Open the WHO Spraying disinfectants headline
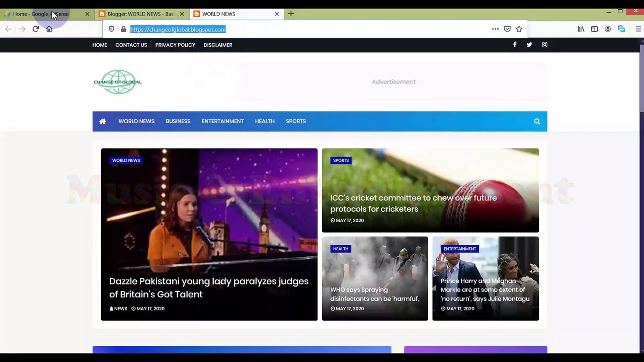 (x=375, y=294)
